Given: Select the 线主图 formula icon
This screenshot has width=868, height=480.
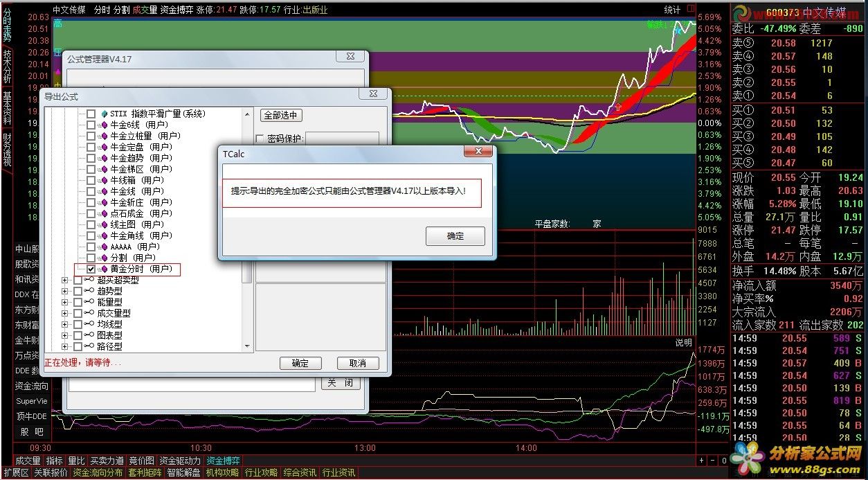Looking at the screenshot, I should click(105, 224).
